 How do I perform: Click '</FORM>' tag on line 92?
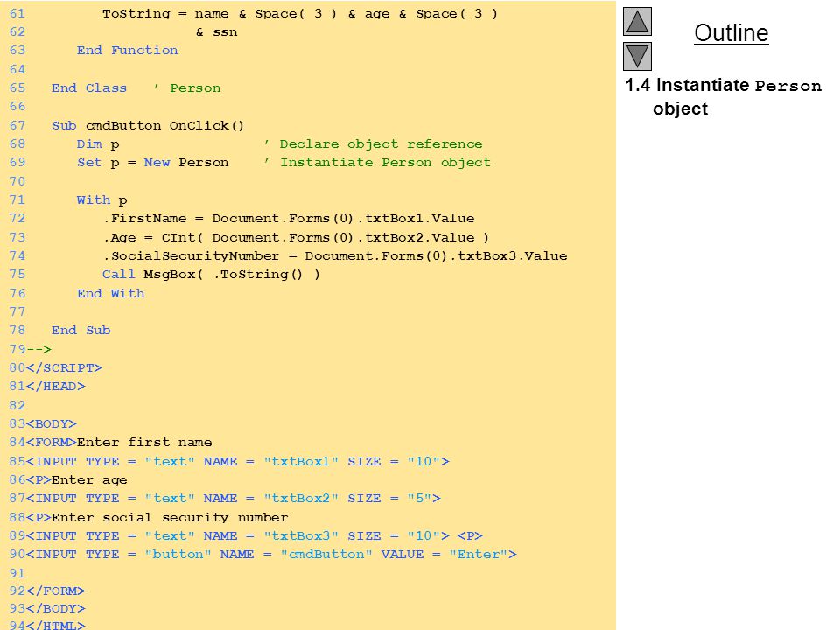click(x=56, y=591)
